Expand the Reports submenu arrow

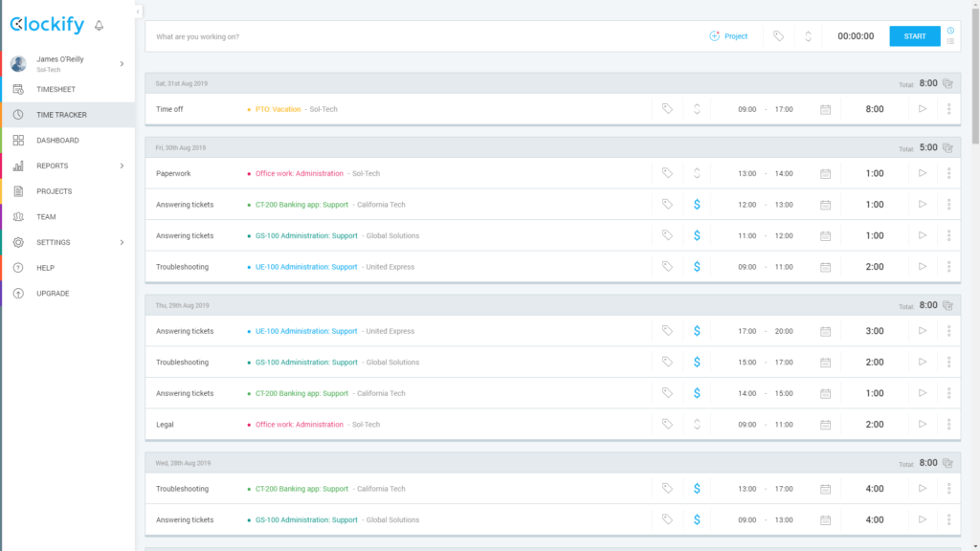pos(122,166)
